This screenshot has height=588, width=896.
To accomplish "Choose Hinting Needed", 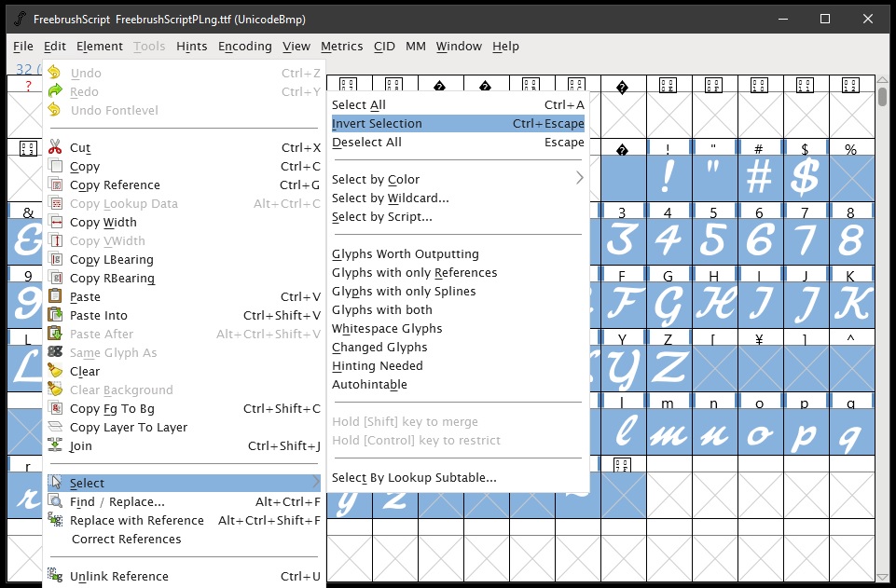I will tap(458, 366).
